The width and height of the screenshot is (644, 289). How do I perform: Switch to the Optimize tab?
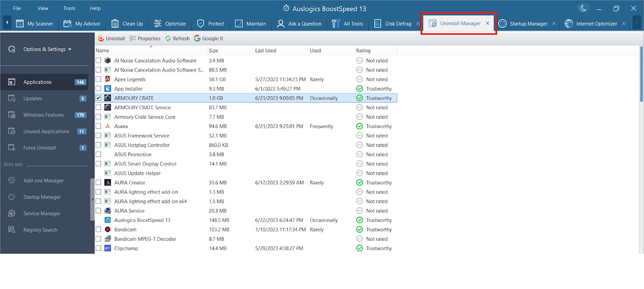tap(169, 24)
